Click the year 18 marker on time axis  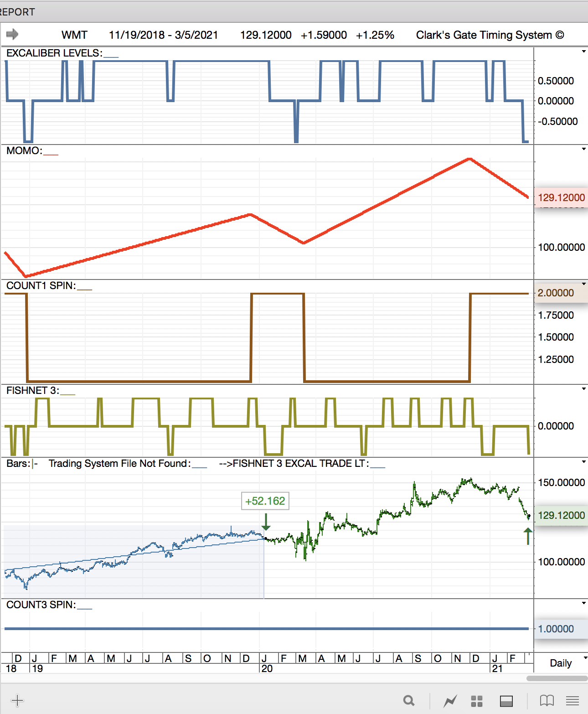pyautogui.click(x=11, y=668)
